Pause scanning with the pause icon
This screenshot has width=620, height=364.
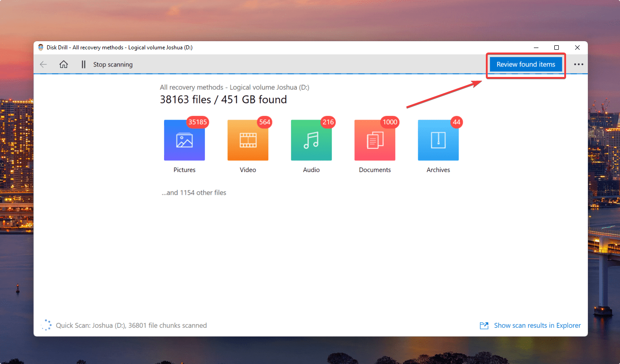(83, 64)
